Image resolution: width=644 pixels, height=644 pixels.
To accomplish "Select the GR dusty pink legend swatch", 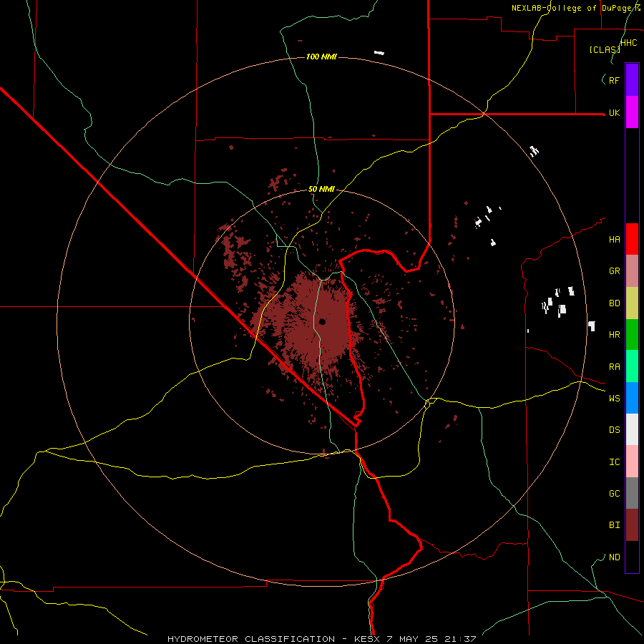I will 632,271.
